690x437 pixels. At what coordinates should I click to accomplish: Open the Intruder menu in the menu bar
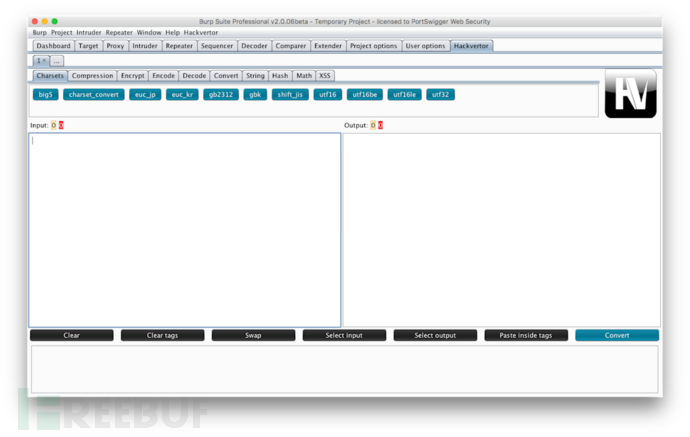tap(88, 33)
